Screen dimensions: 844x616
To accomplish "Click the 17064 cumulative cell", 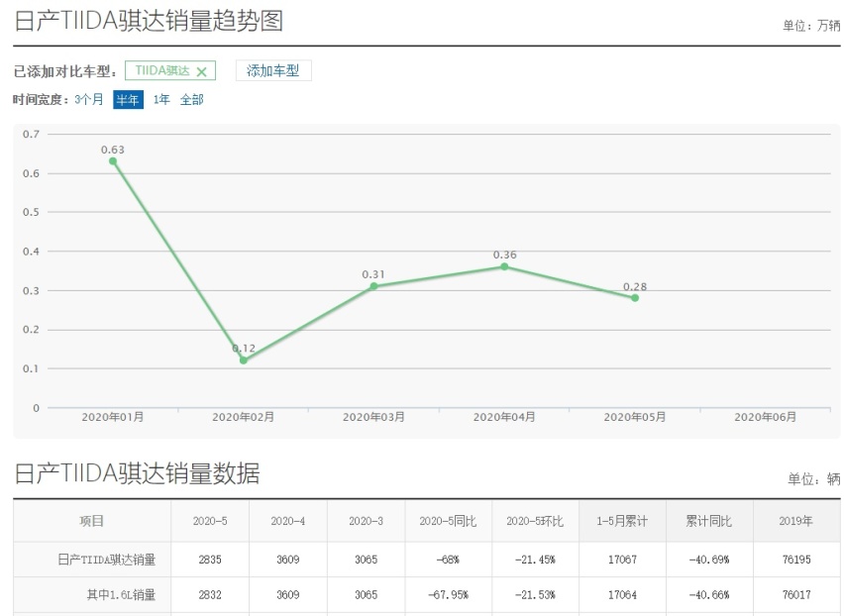I will tap(622, 594).
